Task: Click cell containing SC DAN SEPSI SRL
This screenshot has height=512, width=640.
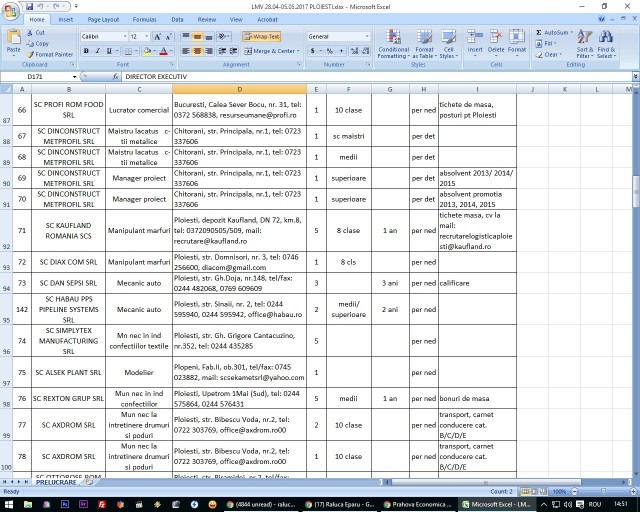Action: (x=69, y=283)
